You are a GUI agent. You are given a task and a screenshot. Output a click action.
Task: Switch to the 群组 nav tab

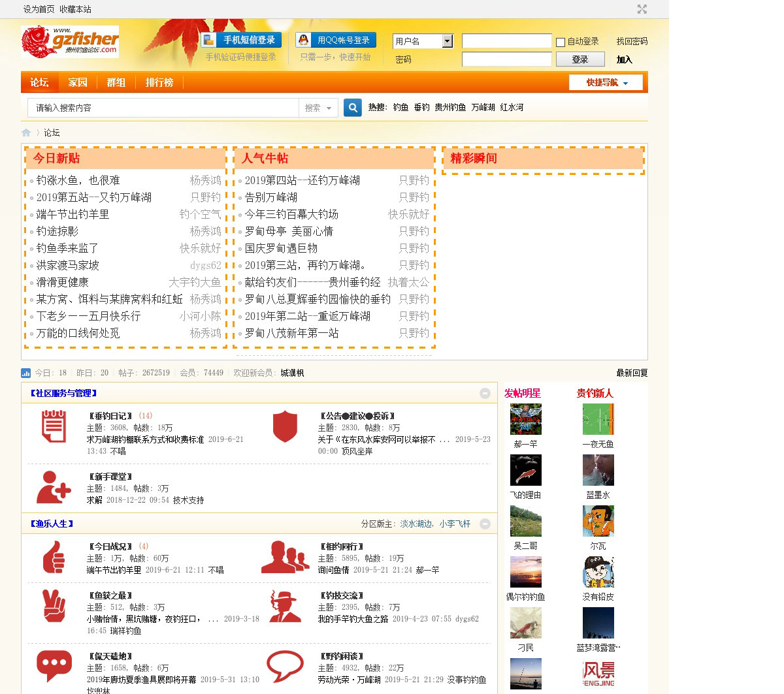[x=116, y=82]
